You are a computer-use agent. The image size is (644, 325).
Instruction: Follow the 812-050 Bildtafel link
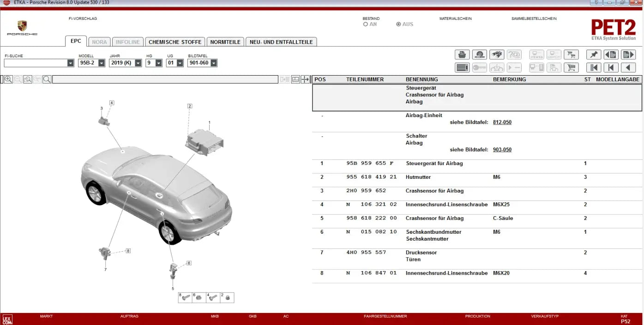(x=503, y=122)
